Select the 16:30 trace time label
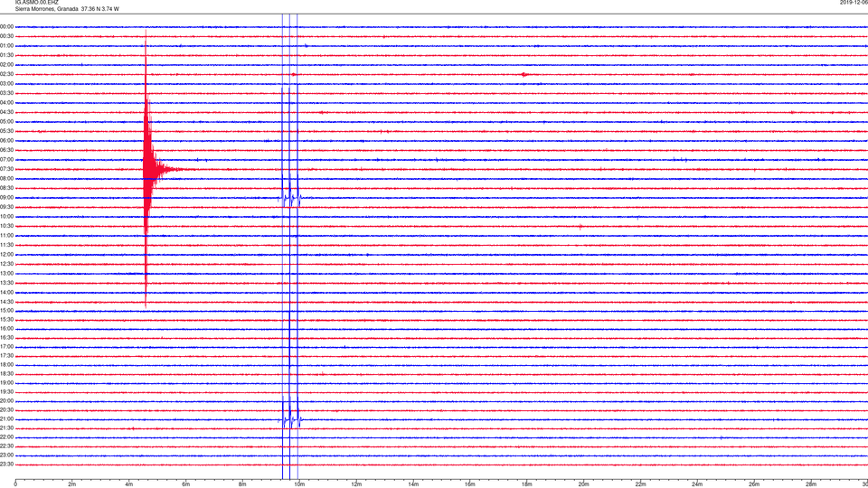Image resolution: width=868 pixels, height=488 pixels. [x=6, y=337]
